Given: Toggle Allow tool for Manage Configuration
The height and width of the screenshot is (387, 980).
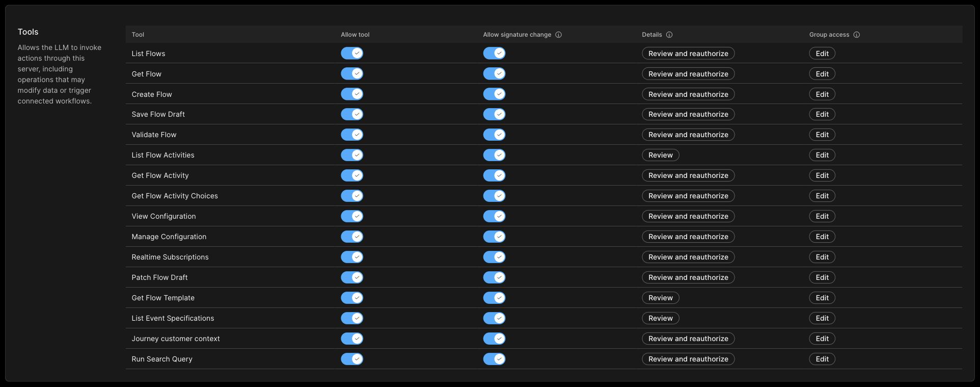Looking at the screenshot, I should (x=352, y=237).
